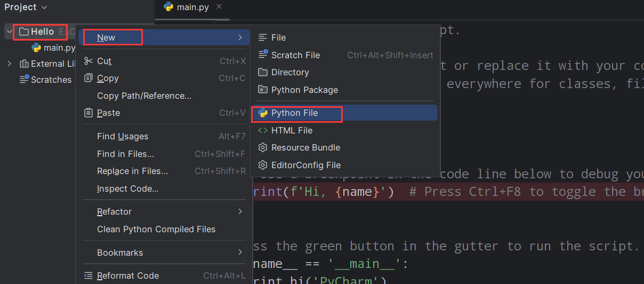Click the Directory folder icon

point(262,72)
